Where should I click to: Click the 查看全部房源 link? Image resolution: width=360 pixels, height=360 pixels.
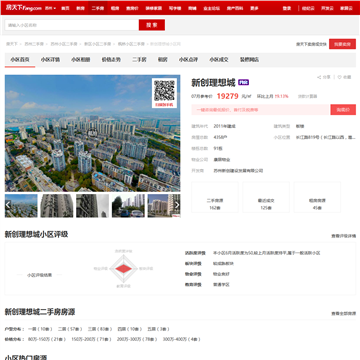(x=343, y=314)
